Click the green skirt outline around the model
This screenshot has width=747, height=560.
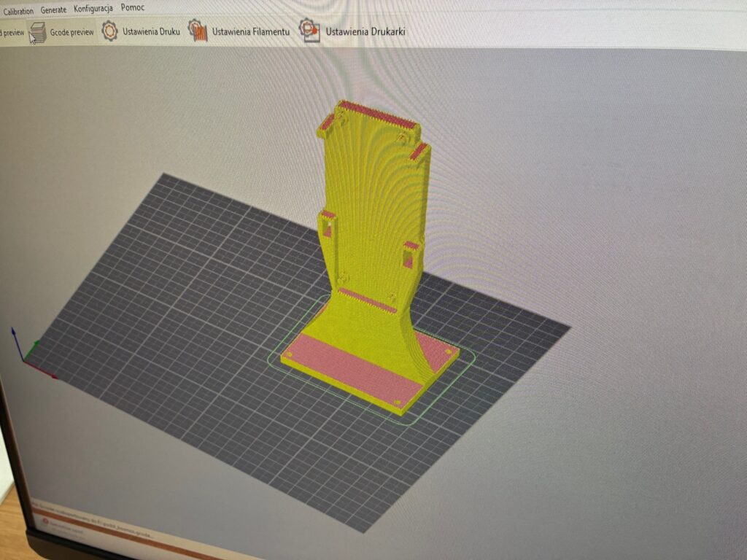tap(467, 357)
